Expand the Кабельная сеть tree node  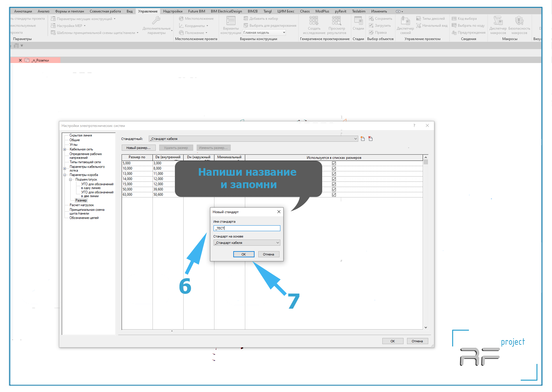coord(64,150)
